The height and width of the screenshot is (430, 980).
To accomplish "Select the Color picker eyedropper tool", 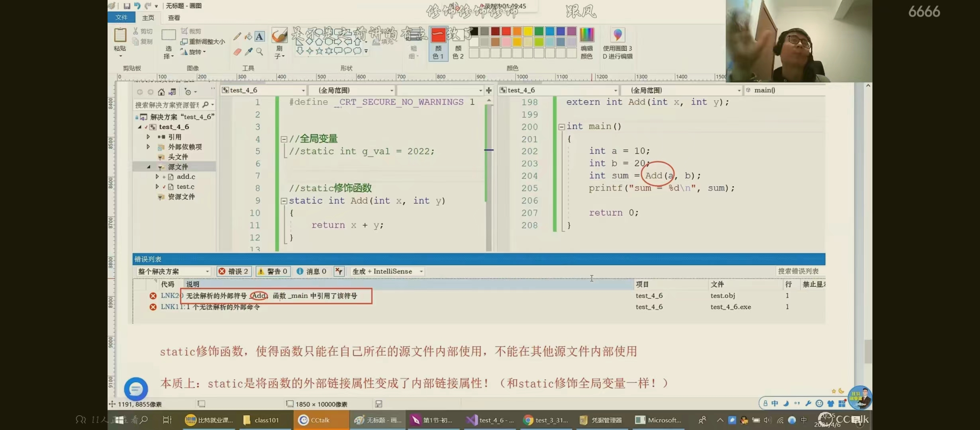I will (249, 52).
